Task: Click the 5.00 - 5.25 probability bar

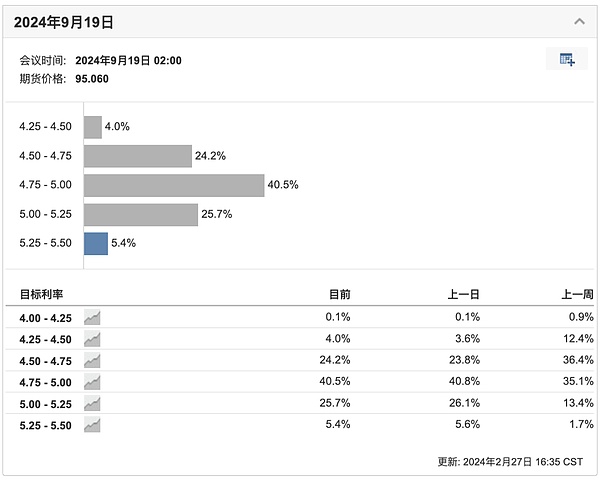Action: (x=141, y=214)
